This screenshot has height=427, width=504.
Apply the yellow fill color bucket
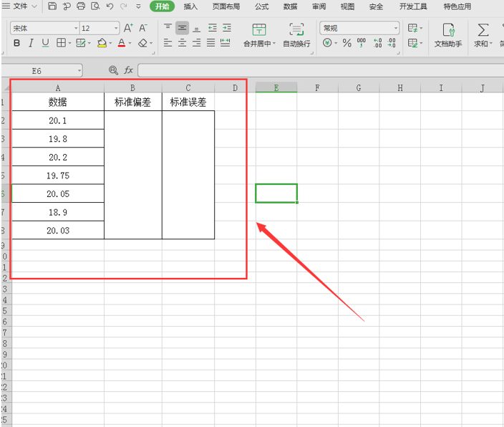point(102,43)
